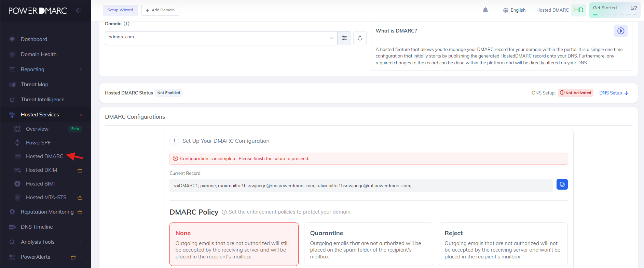This screenshot has height=268, width=644.
Task: Click the Reporting icon in sidebar
Action: click(12, 69)
